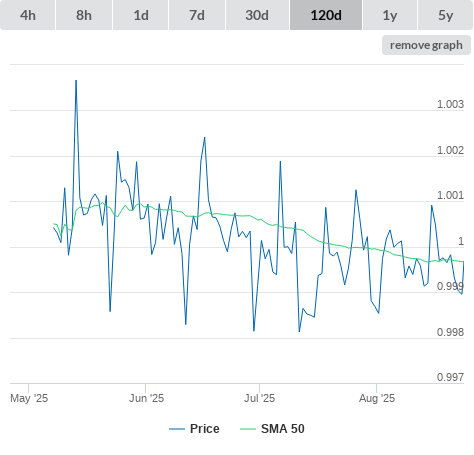Click the remove graph button
Viewport: 474px width, 455px height.
[426, 45]
